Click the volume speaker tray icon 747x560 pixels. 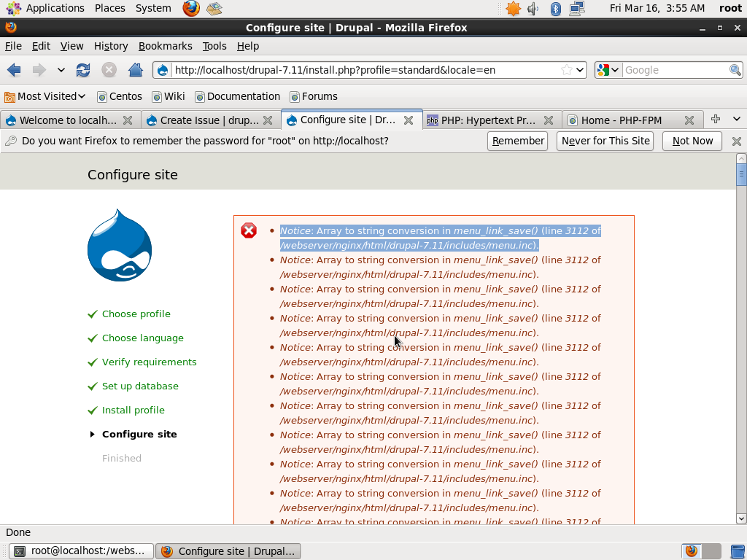pyautogui.click(x=533, y=9)
